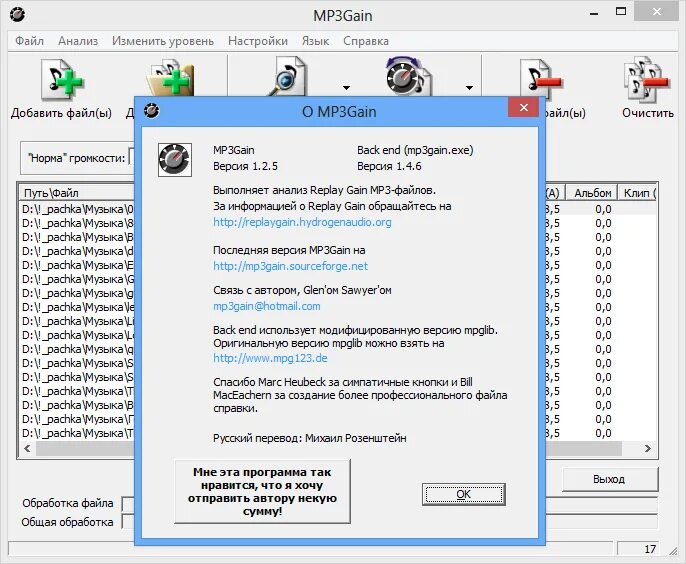Open the Настройки menu
The width and height of the screenshot is (686, 564).
coord(258,41)
